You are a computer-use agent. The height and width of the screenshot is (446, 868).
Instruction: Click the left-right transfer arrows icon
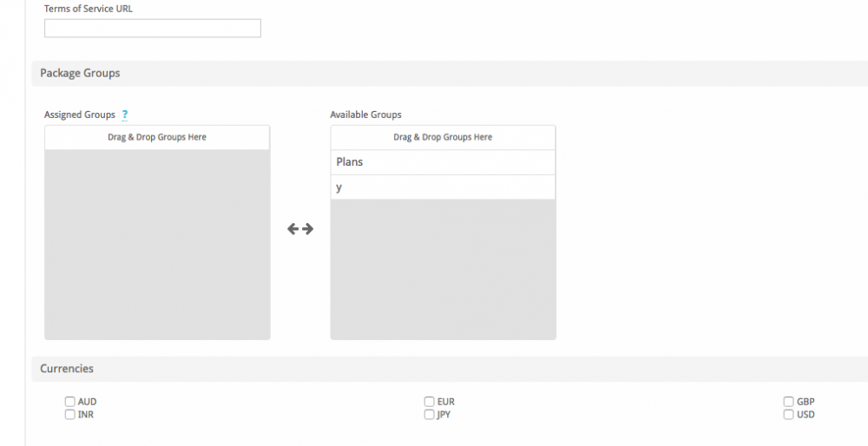tap(300, 228)
